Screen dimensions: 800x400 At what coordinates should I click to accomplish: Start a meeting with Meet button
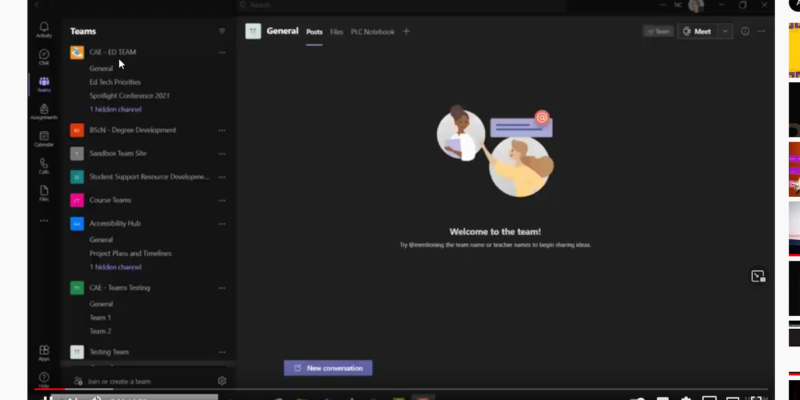pyautogui.click(x=697, y=31)
